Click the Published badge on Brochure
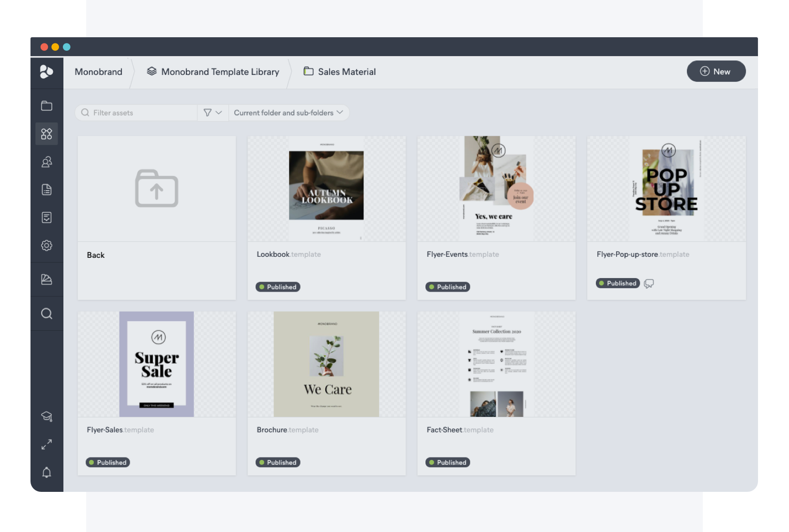The height and width of the screenshot is (532, 789). (x=278, y=463)
